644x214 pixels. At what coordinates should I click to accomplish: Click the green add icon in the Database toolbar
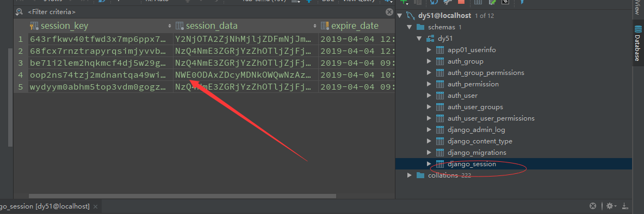[x=404, y=2]
